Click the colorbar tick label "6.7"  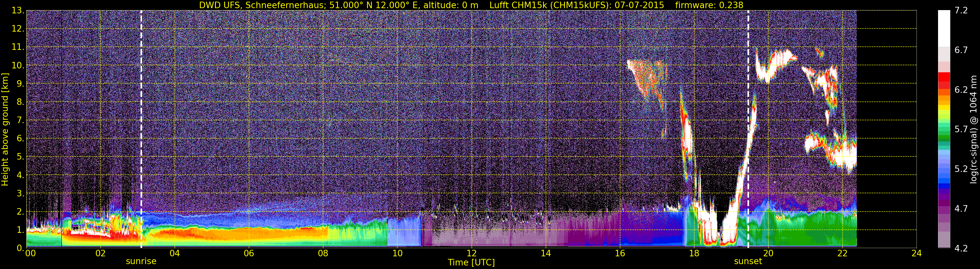tap(961, 50)
